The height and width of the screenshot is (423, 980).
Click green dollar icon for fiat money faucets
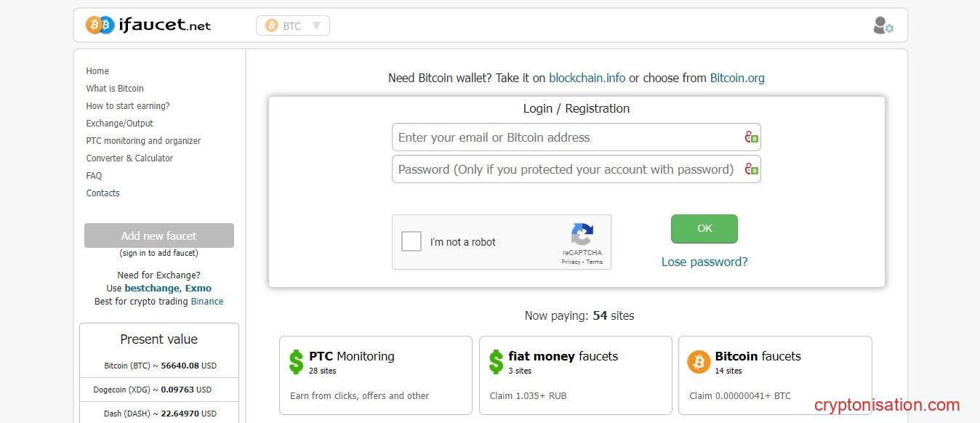[496, 361]
